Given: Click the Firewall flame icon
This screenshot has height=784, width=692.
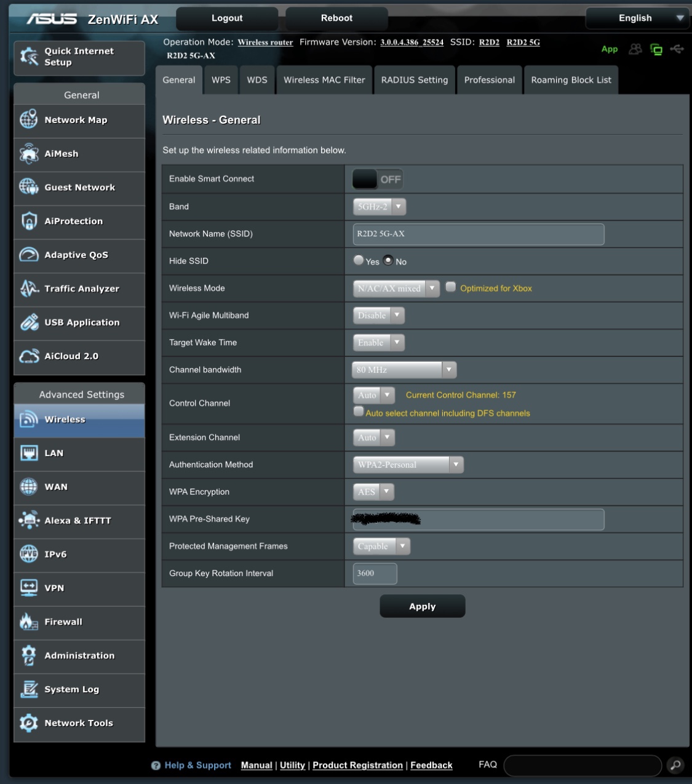Looking at the screenshot, I should coord(29,622).
